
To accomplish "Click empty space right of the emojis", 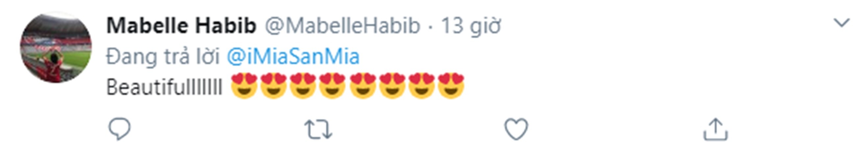I will point(640,86).
